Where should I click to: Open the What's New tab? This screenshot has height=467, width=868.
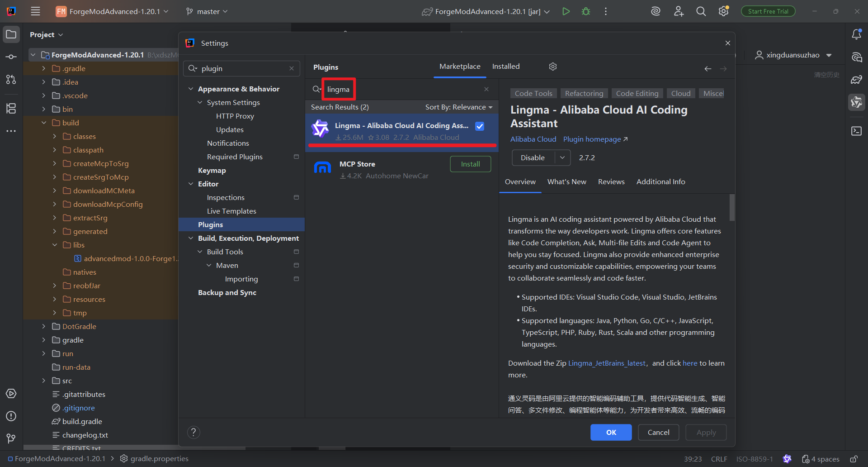[x=566, y=182]
